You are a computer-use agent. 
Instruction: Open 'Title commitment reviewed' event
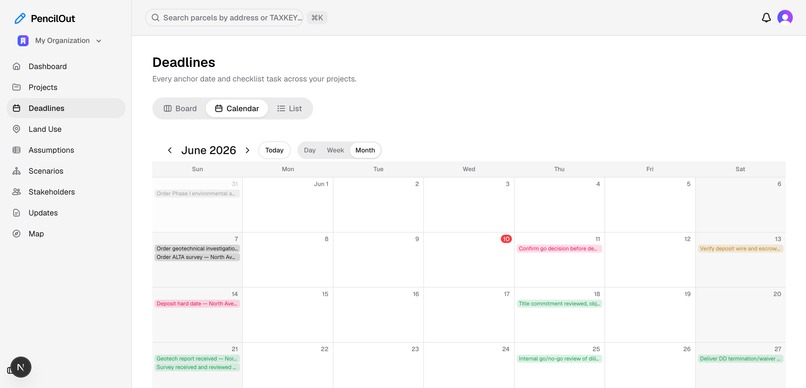tap(559, 304)
